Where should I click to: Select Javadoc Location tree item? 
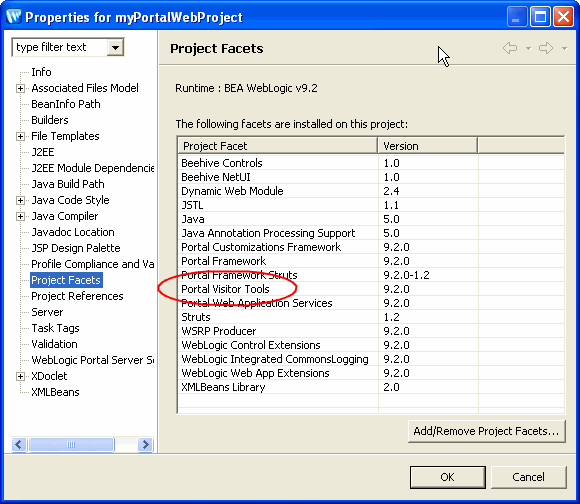click(x=73, y=232)
